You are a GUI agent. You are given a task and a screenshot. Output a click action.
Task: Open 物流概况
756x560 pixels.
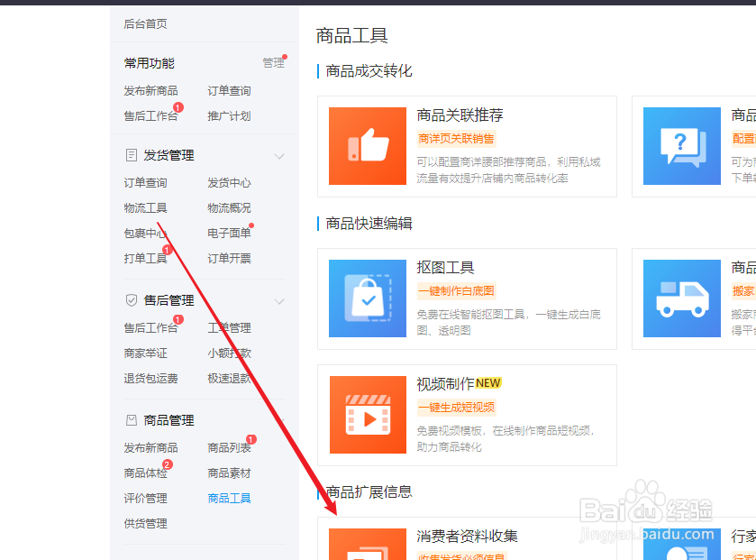tap(229, 208)
